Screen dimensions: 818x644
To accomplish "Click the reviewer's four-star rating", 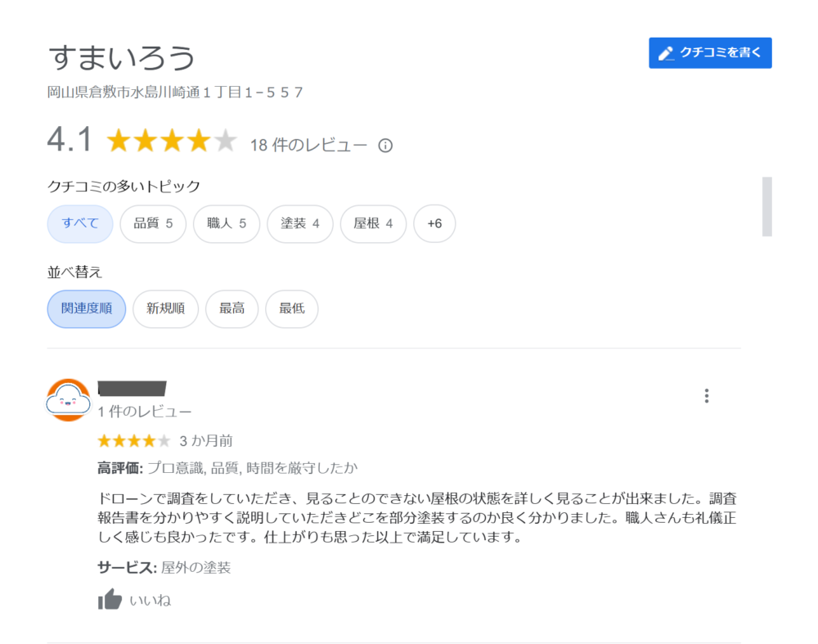I will (134, 441).
